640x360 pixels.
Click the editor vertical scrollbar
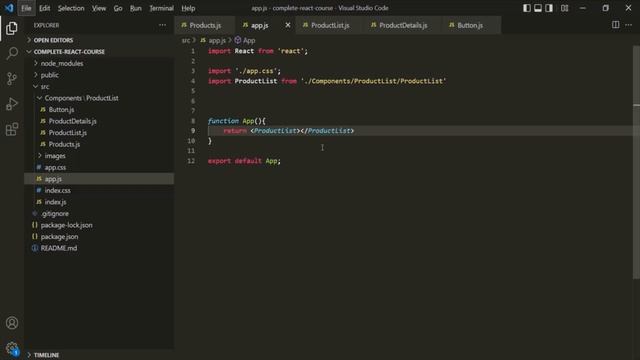pyautogui.click(x=636, y=163)
